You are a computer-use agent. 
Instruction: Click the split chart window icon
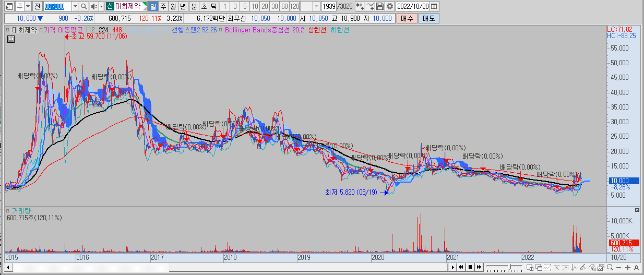[530, 268]
